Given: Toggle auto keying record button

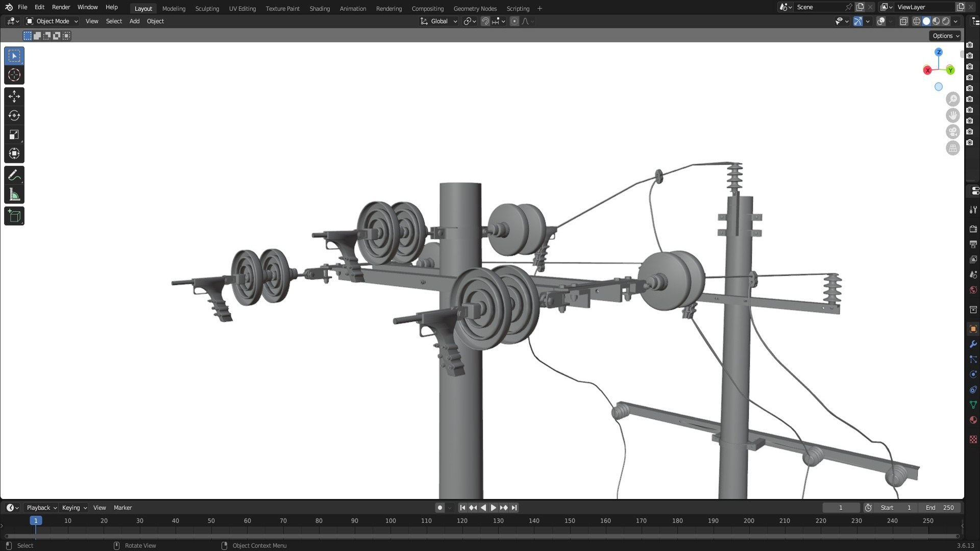Looking at the screenshot, I should point(440,508).
